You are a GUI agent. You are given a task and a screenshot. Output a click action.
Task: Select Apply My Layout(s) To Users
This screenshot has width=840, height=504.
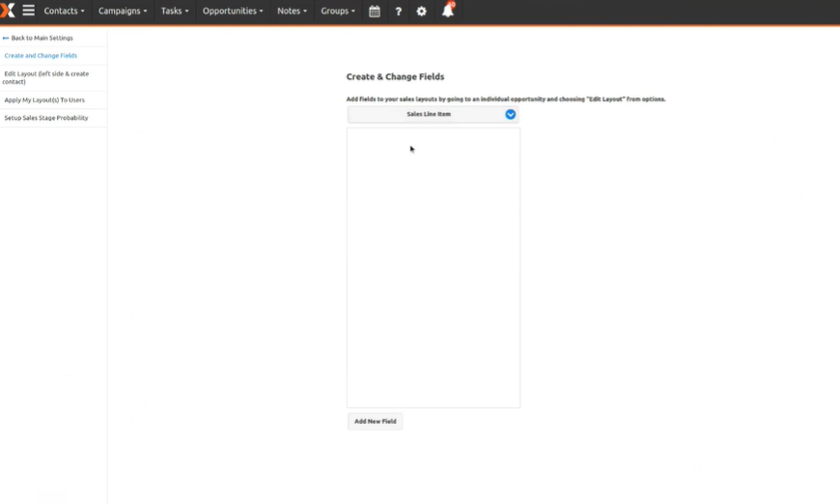coord(44,100)
